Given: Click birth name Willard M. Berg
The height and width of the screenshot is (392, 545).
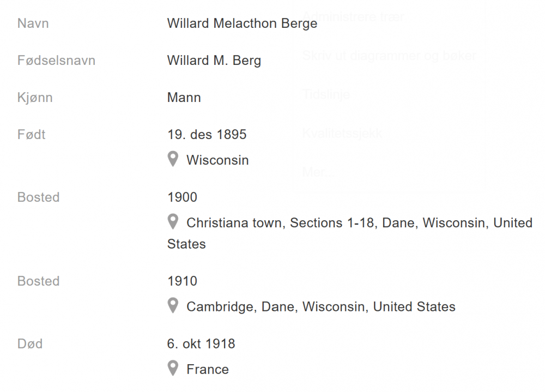Looking at the screenshot, I should (214, 61).
